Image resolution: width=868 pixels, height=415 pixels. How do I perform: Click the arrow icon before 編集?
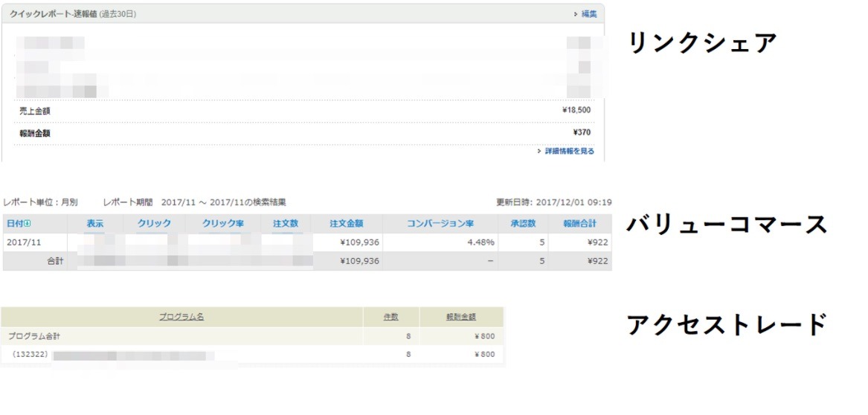(x=575, y=14)
